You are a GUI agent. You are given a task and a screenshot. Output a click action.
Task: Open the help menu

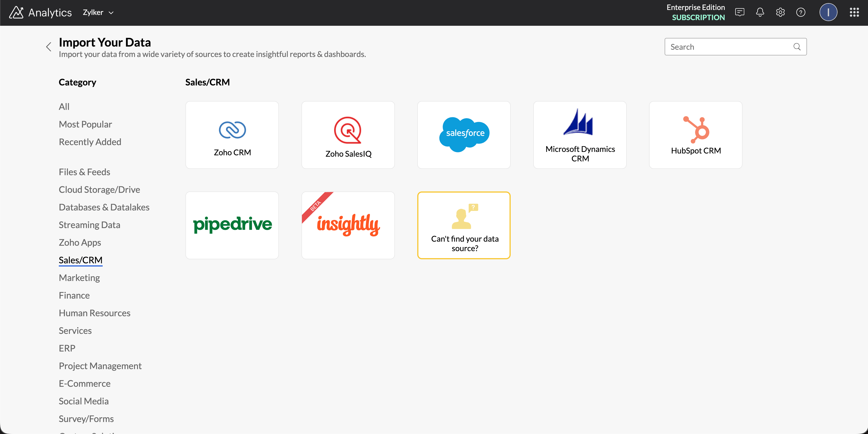coord(801,12)
